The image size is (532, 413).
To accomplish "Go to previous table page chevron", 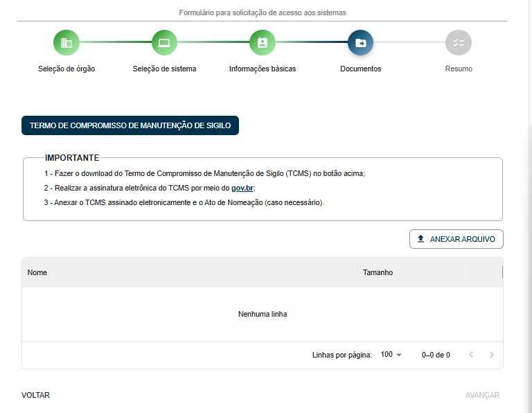I will coord(471,355).
